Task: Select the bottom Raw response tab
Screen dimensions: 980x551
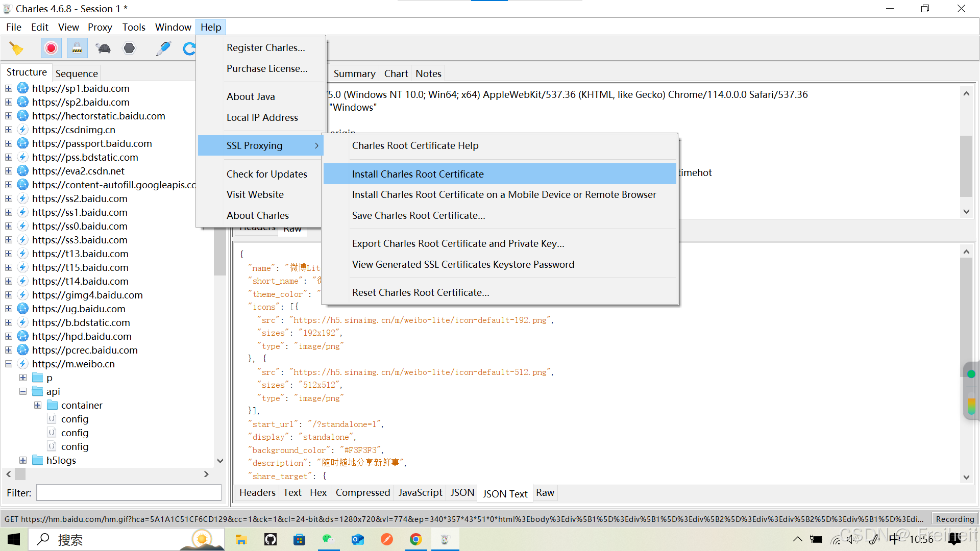Action: click(x=545, y=492)
